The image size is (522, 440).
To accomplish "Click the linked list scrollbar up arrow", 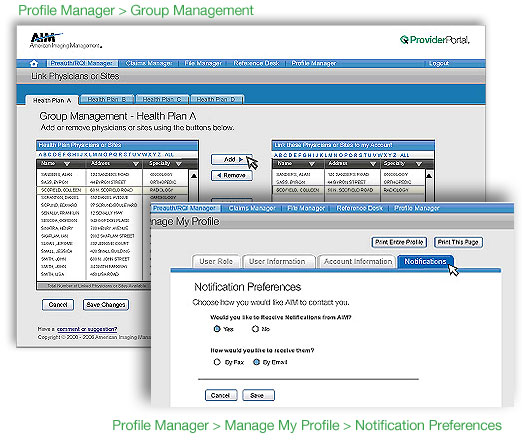I will click(429, 175).
